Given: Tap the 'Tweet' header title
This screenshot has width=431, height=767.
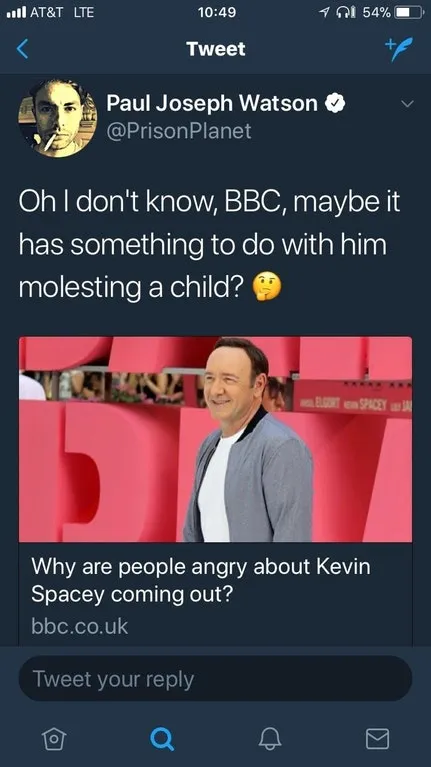Looking at the screenshot, I should [x=216, y=49].
